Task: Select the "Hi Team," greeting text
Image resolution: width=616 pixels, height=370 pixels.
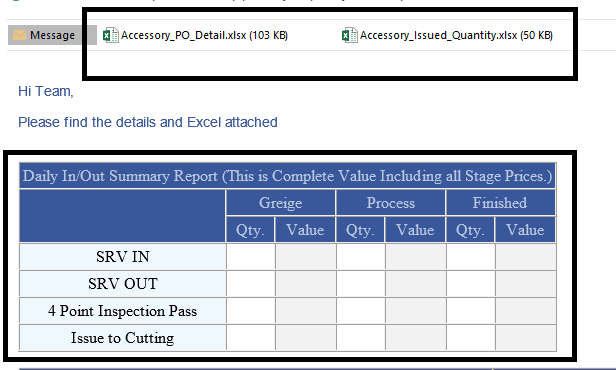Action: [46, 91]
